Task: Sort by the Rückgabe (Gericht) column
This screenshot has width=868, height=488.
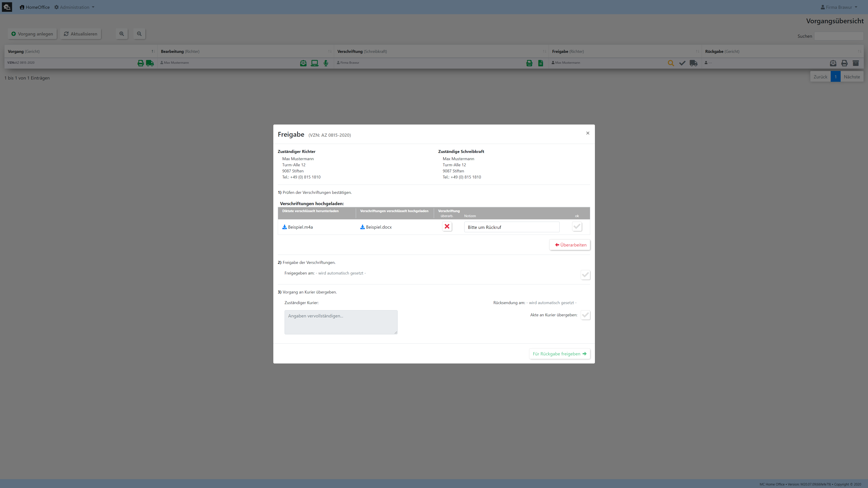Action: click(782, 52)
